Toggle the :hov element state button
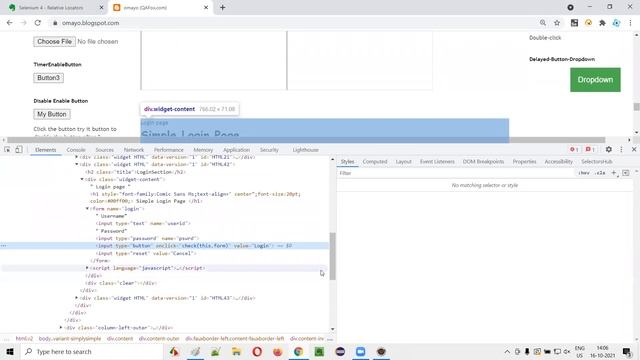The width and height of the screenshot is (640, 360). coord(584,173)
